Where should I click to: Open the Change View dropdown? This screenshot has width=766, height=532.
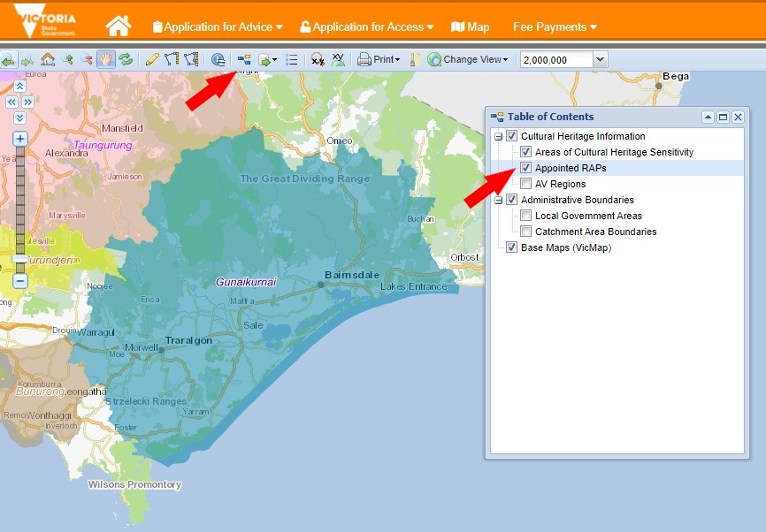pyautogui.click(x=468, y=59)
